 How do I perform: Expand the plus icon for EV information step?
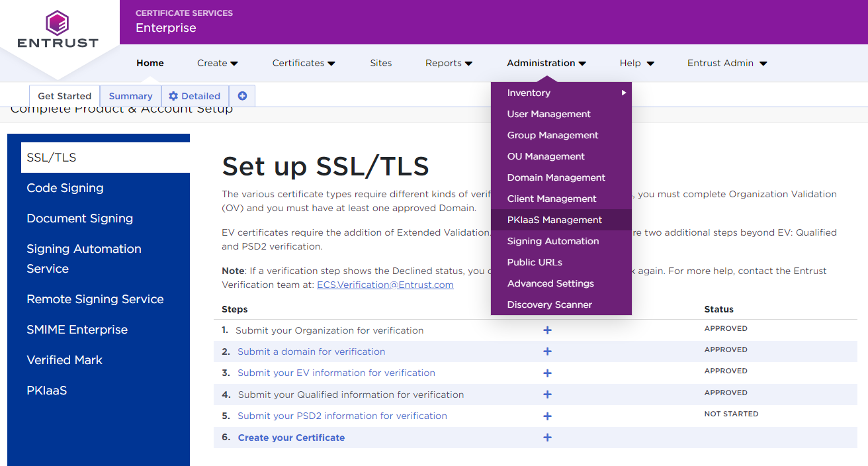click(547, 373)
